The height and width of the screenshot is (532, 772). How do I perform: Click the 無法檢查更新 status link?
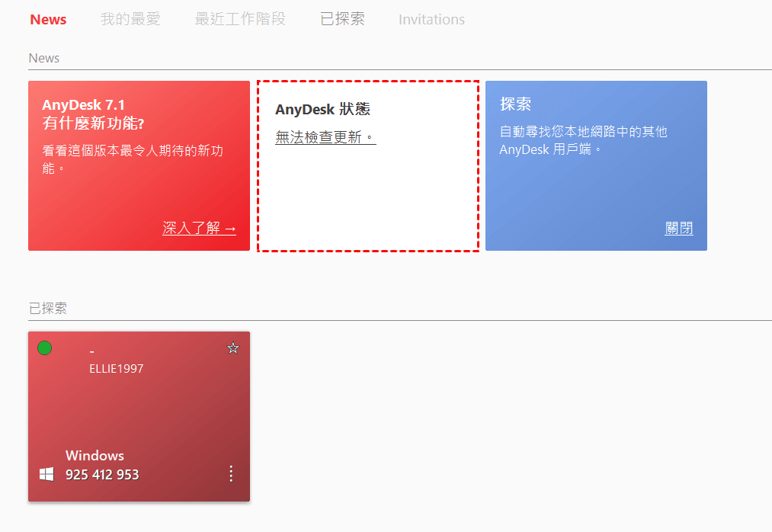tap(325, 137)
